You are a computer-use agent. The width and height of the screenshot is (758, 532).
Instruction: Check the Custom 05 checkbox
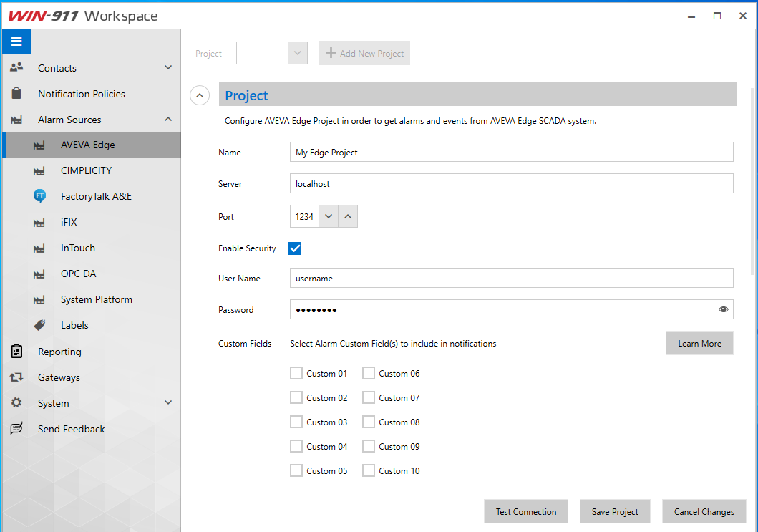296,470
